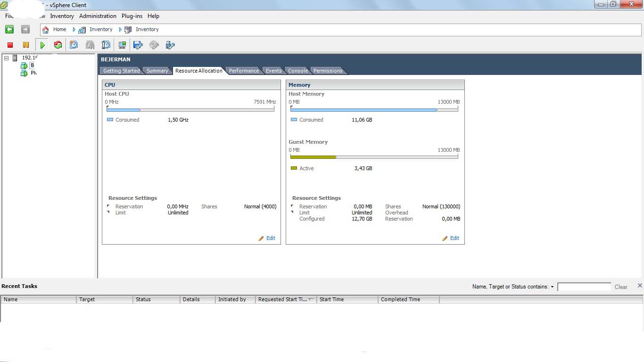
Task: Click the pencil icon beside Memory Edit
Action: (x=445, y=239)
